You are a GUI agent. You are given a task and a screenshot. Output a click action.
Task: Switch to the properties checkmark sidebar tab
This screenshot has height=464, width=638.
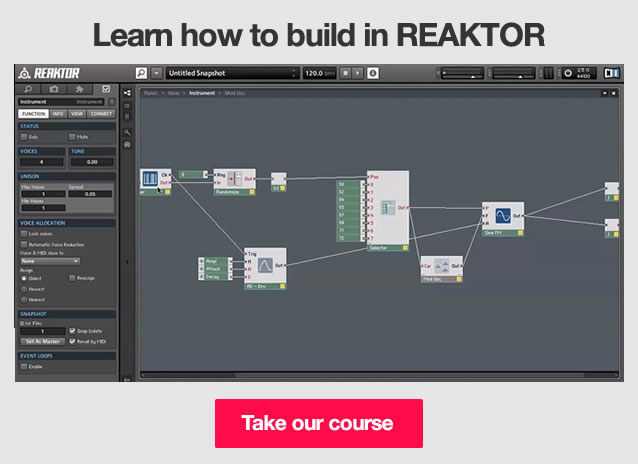(x=106, y=89)
